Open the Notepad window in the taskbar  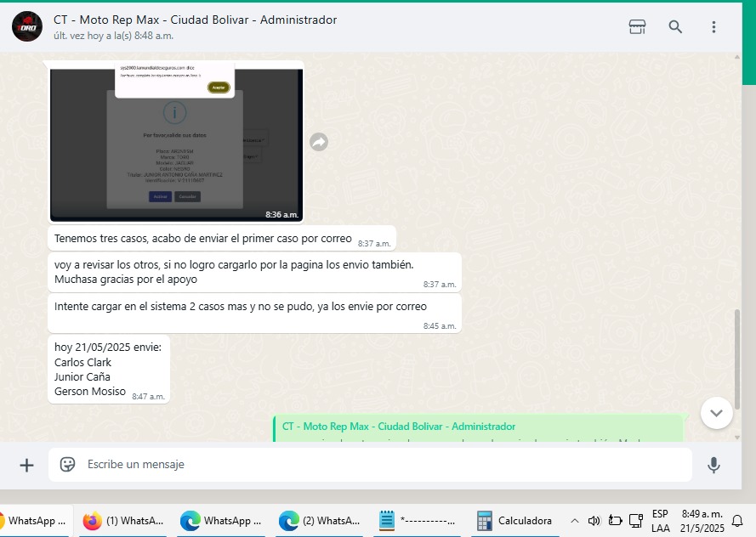click(x=417, y=521)
